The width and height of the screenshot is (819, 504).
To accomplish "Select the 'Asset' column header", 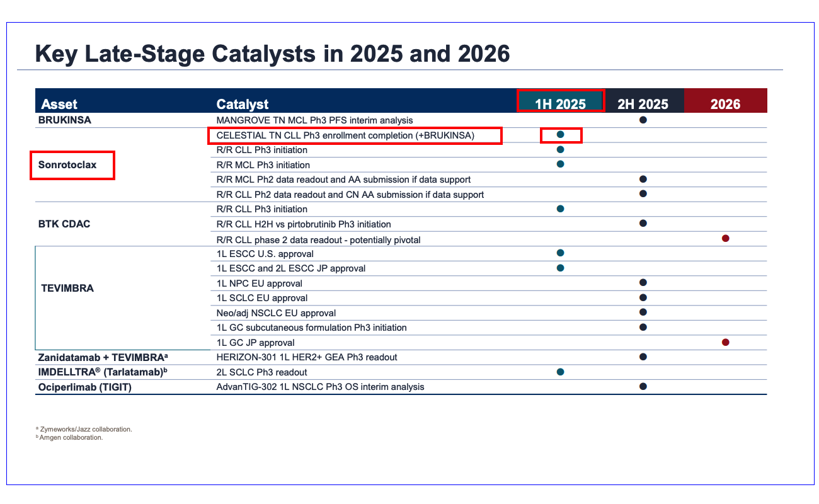I will 59,105.
